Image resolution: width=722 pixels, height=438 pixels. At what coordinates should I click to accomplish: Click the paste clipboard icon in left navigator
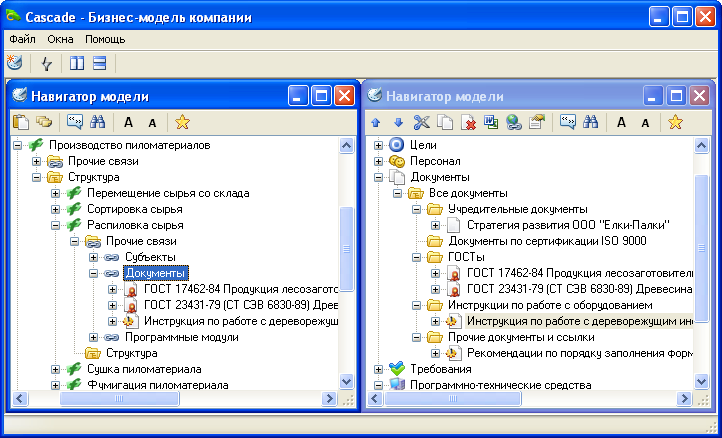point(21,122)
